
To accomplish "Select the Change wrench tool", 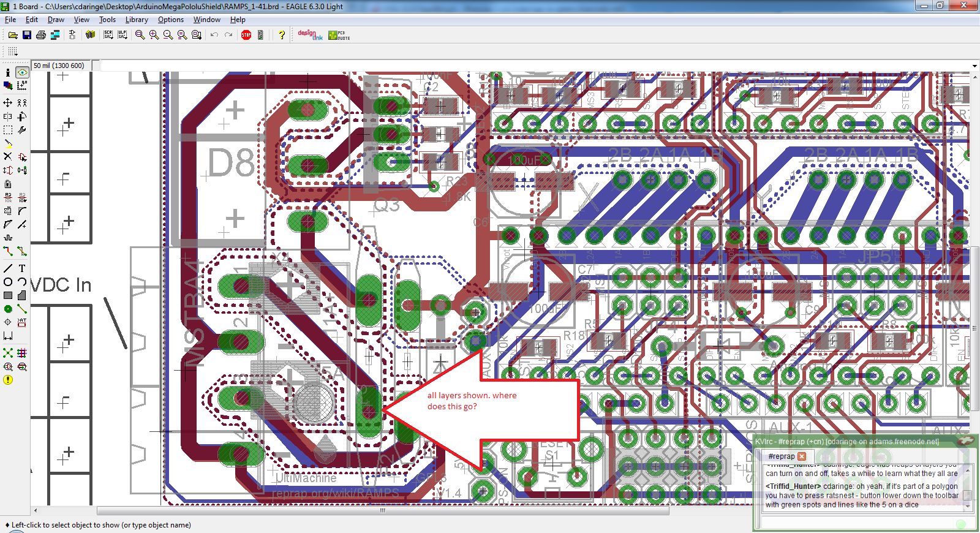I will pyautogui.click(x=22, y=130).
